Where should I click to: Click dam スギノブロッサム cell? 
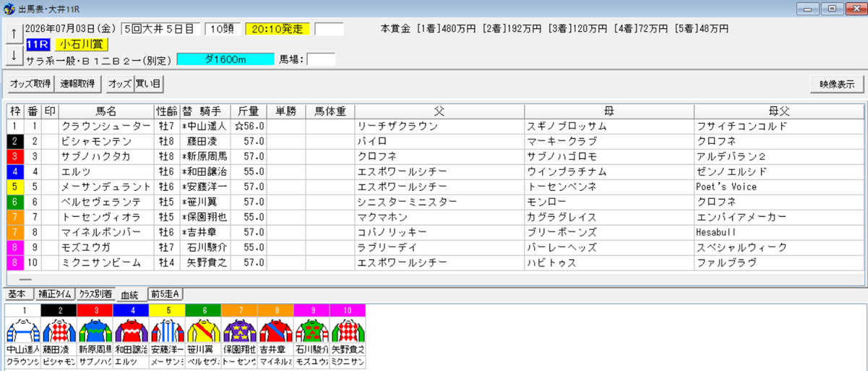tap(609, 126)
